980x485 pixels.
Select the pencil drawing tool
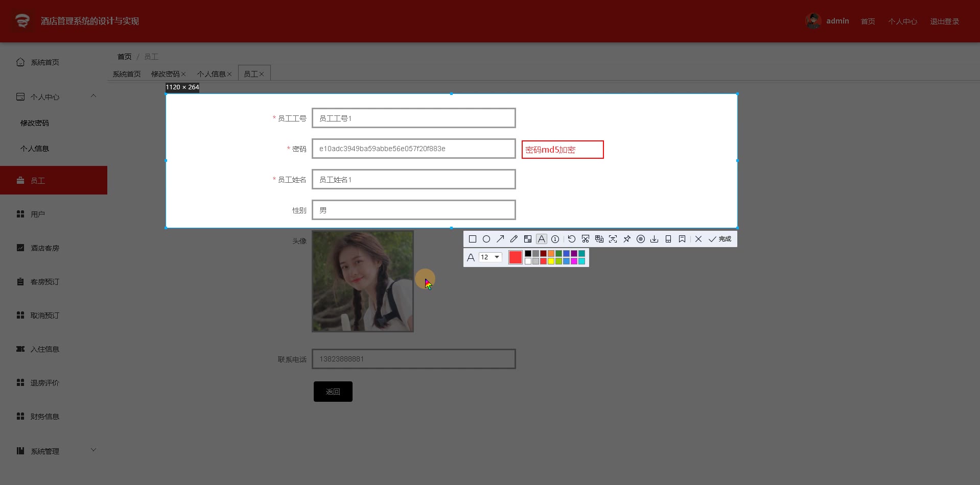[x=514, y=239]
